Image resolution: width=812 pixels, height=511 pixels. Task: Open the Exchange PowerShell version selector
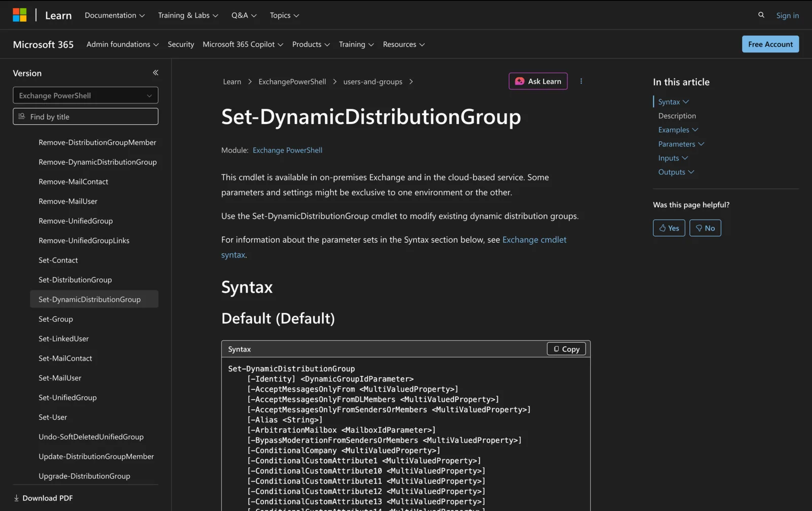[x=85, y=95]
